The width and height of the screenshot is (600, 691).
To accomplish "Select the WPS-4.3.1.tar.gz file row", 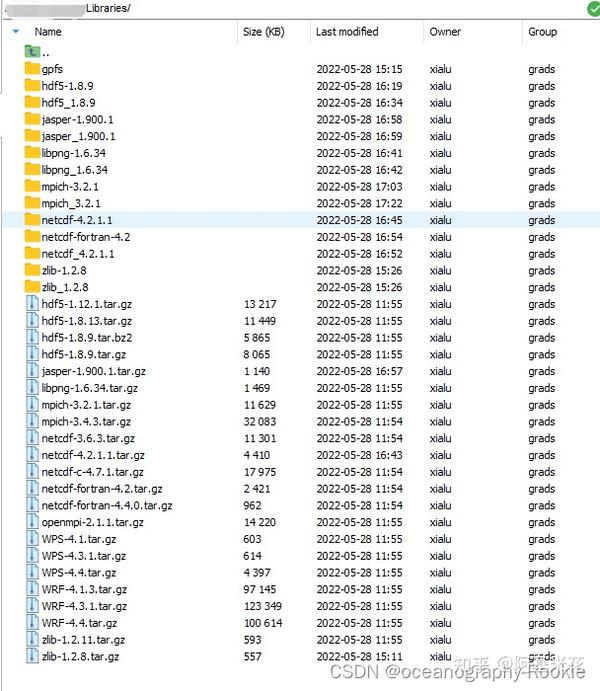I will [x=301, y=556].
